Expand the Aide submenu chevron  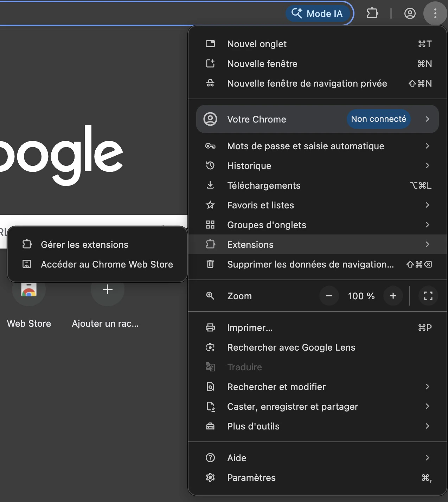(427, 458)
